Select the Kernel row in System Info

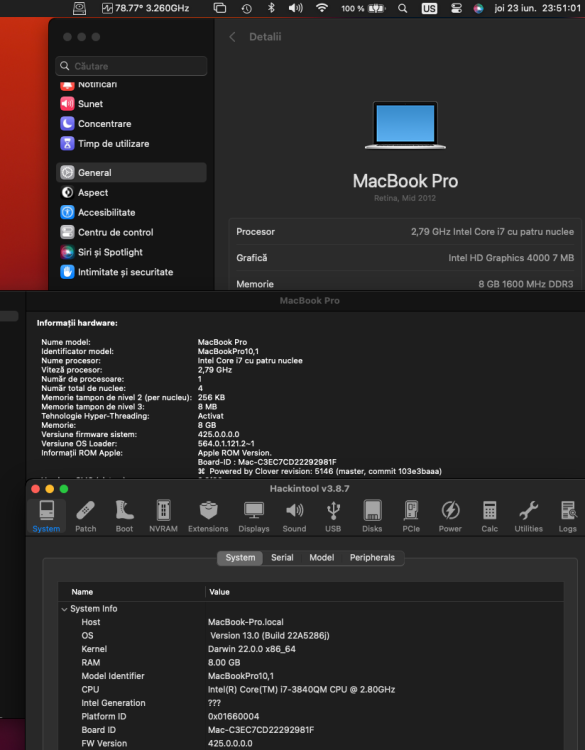[x=310, y=649]
